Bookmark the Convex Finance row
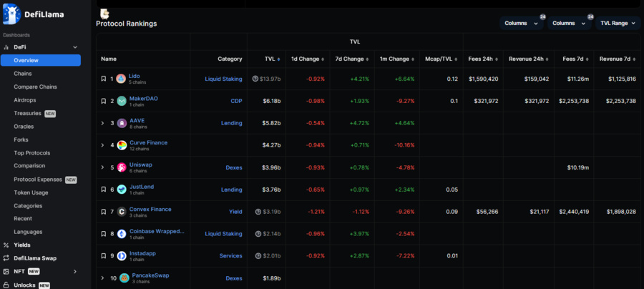 click(104, 212)
